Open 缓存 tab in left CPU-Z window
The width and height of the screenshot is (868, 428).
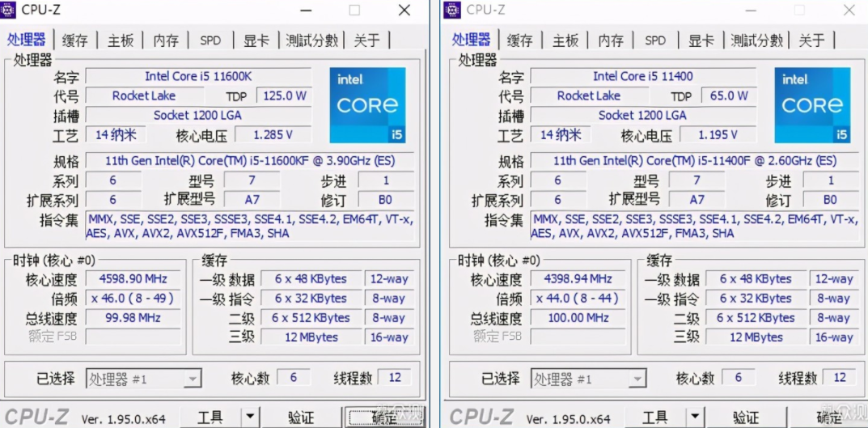coord(74,40)
